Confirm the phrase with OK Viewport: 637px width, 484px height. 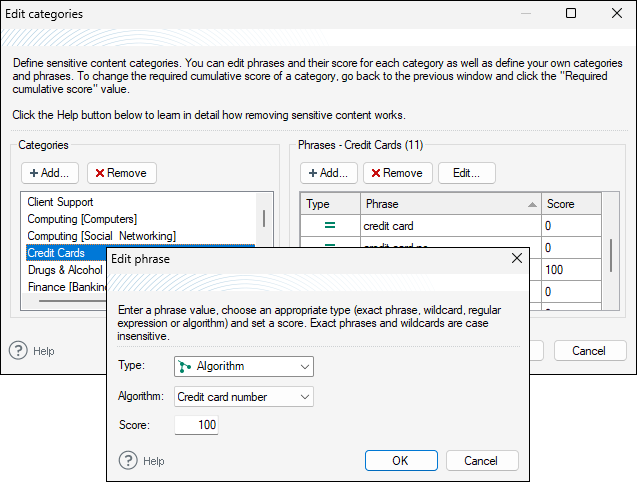400,461
